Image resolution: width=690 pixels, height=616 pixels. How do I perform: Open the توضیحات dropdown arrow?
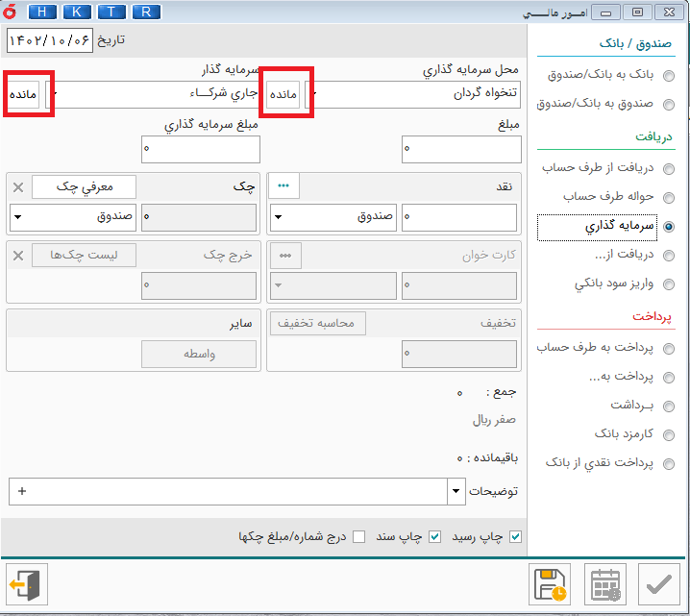pyautogui.click(x=456, y=491)
